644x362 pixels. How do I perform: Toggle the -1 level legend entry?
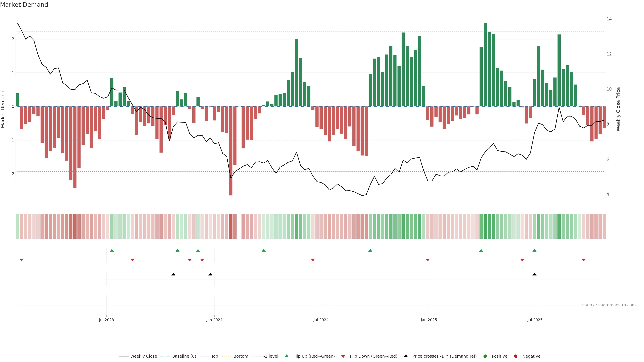point(271,356)
